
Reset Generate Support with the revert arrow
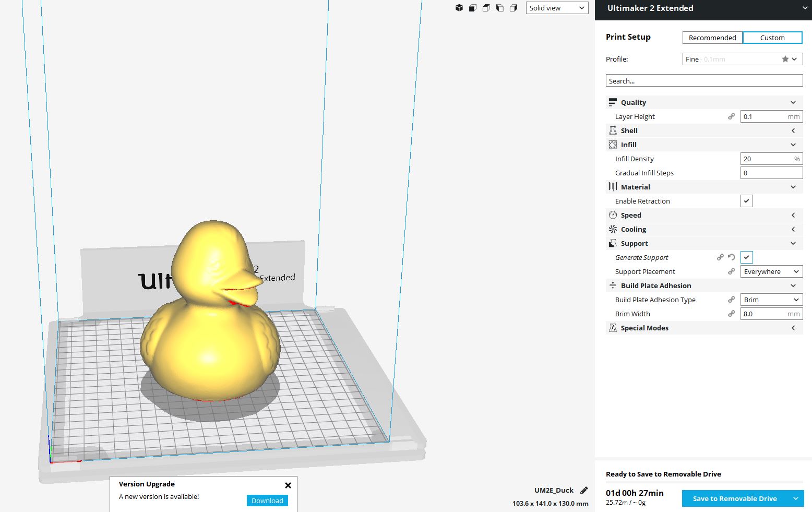click(731, 257)
